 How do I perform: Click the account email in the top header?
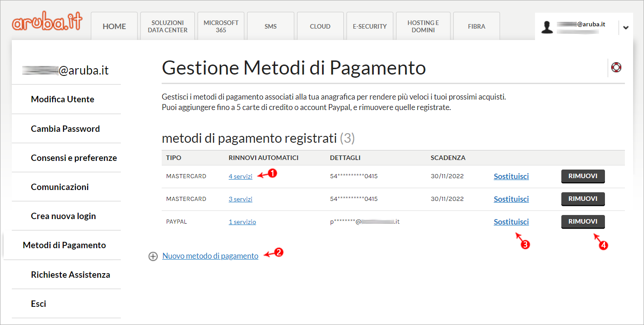581,25
